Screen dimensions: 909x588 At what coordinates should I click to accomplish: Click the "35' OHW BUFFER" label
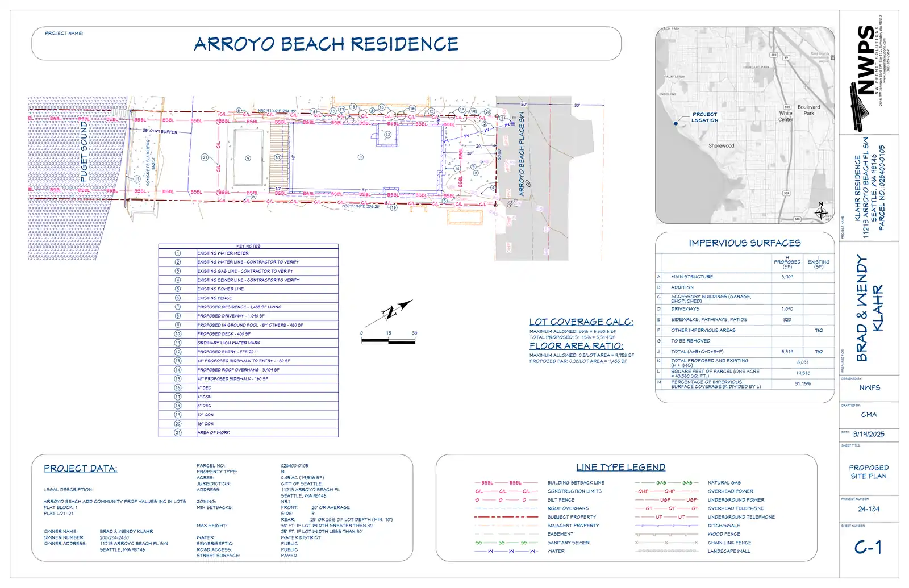160,131
